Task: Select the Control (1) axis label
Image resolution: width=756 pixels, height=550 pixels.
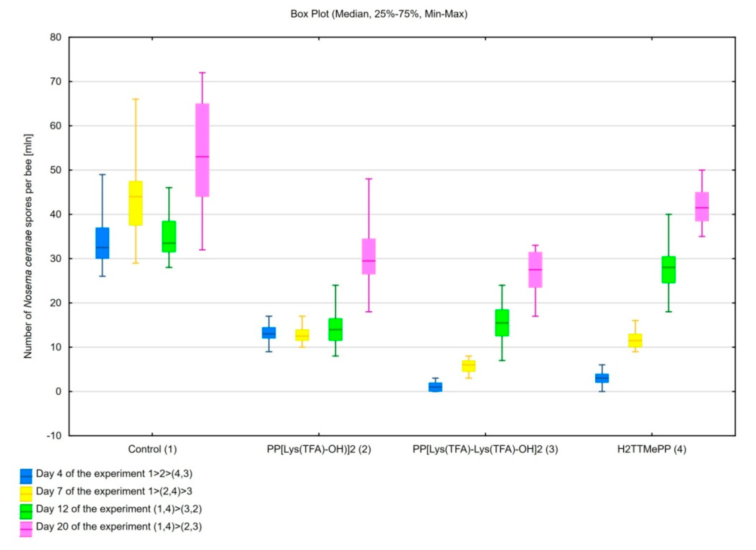Action: click(152, 449)
